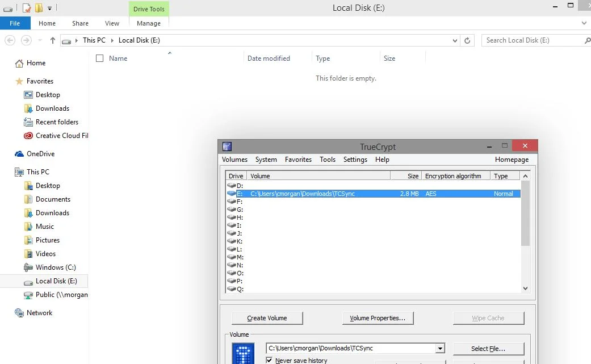
Task: Toggle the select-all checkbox beside Name column
Action: [99, 58]
